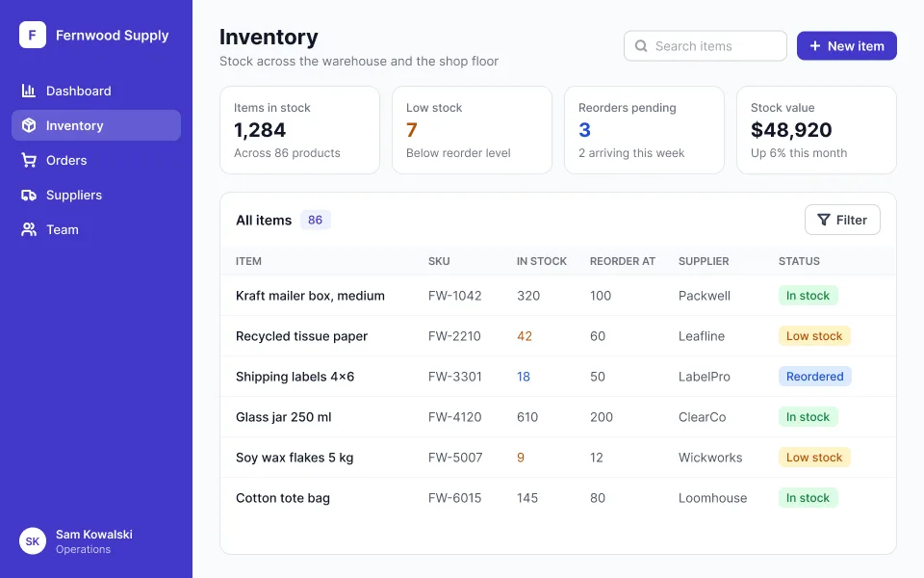The image size is (924, 578).
Task: Select 'Recycled tissue paper' item name
Action: tap(301, 336)
